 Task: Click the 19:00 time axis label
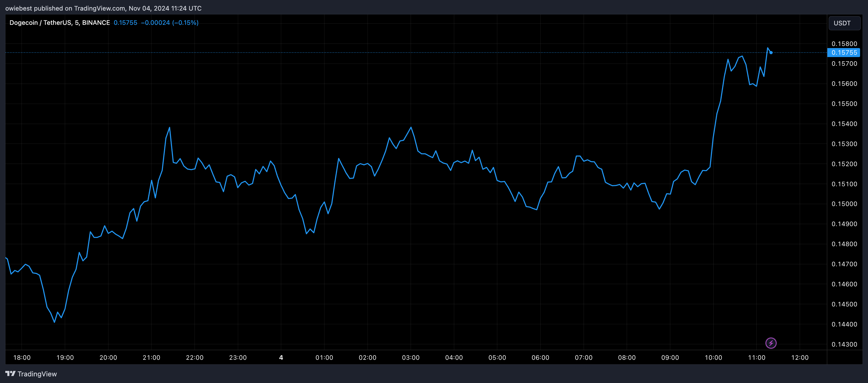coord(65,358)
